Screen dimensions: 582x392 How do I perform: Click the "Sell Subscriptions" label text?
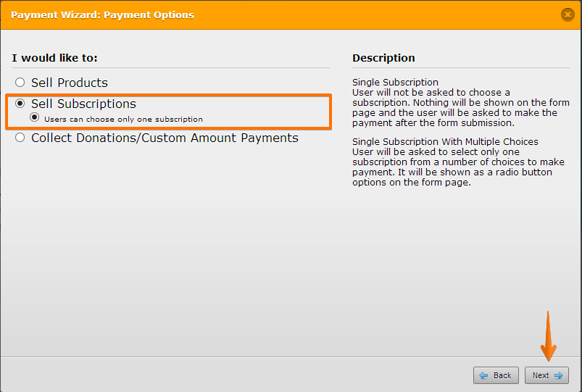(x=83, y=104)
